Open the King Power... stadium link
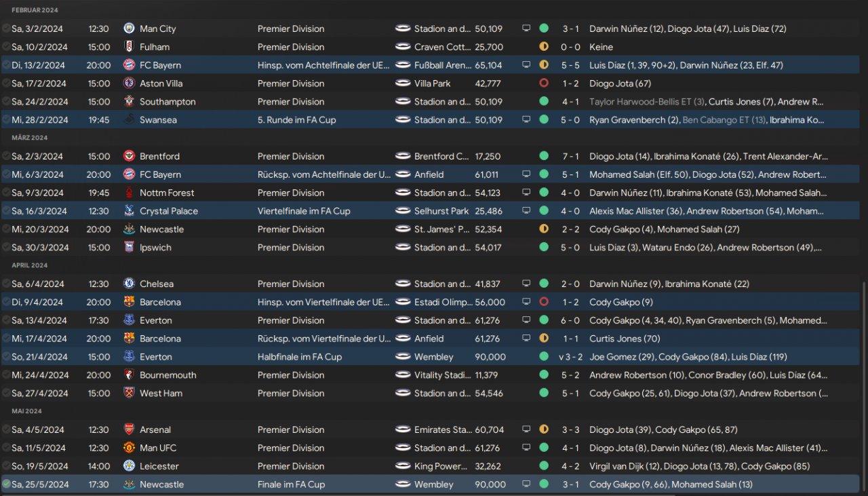The image size is (868, 496). point(441,466)
